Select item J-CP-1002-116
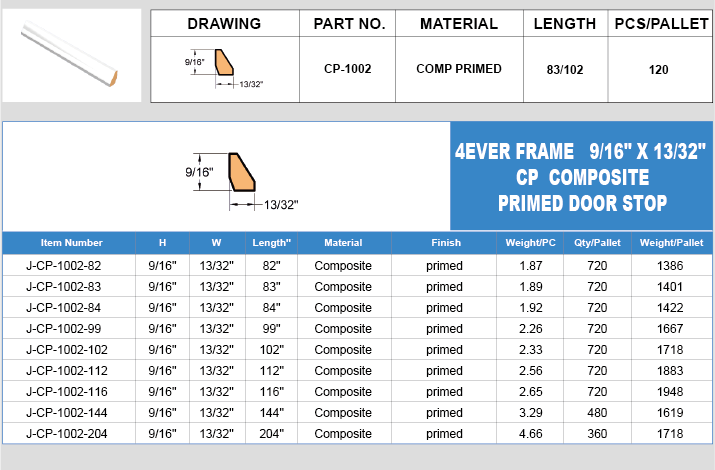The width and height of the screenshot is (715, 470). [x=67, y=392]
